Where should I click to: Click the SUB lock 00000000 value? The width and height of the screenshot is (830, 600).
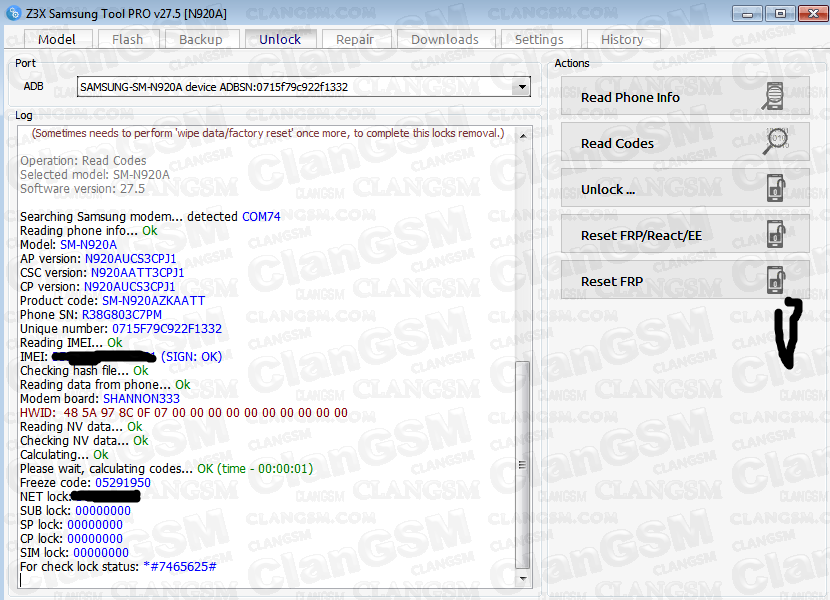pyautogui.click(x=103, y=511)
